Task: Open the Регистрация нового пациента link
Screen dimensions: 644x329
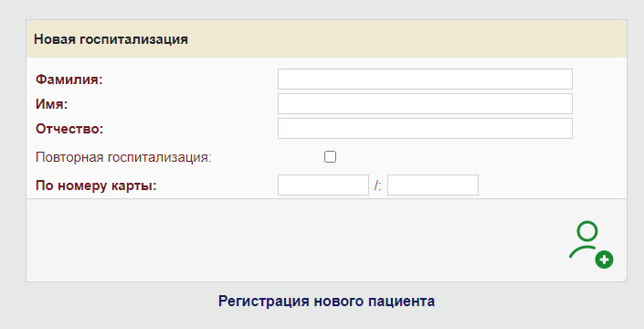Action: pos(326,301)
